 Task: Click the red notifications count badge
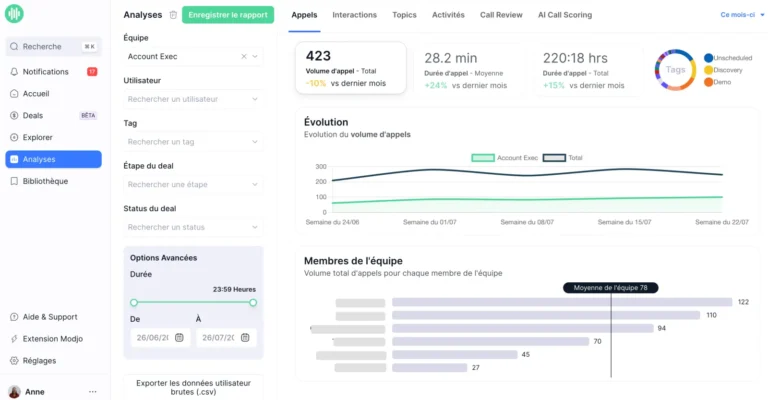pyautogui.click(x=92, y=71)
